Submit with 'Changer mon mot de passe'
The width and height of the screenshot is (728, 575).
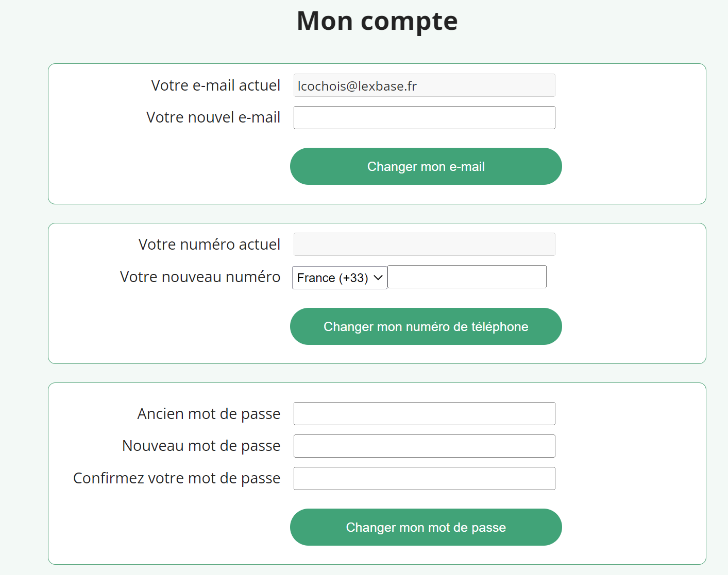pyautogui.click(x=426, y=527)
